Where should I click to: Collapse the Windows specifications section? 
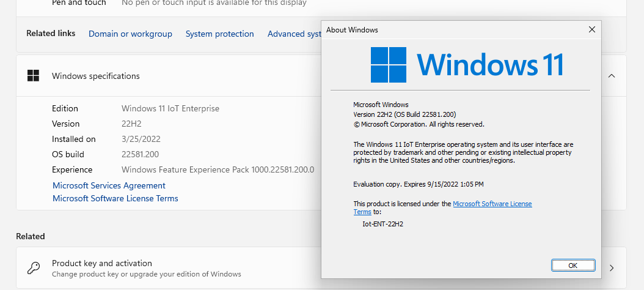pyautogui.click(x=612, y=76)
